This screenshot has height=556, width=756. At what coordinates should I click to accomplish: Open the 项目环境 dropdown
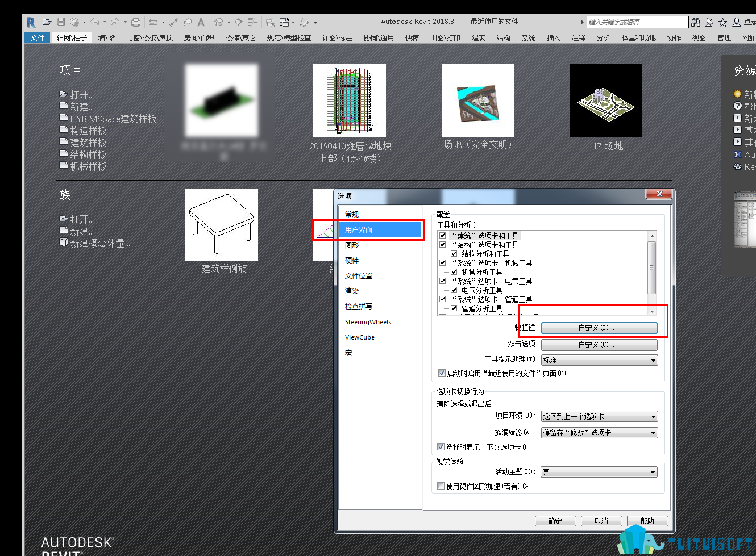tap(599, 416)
